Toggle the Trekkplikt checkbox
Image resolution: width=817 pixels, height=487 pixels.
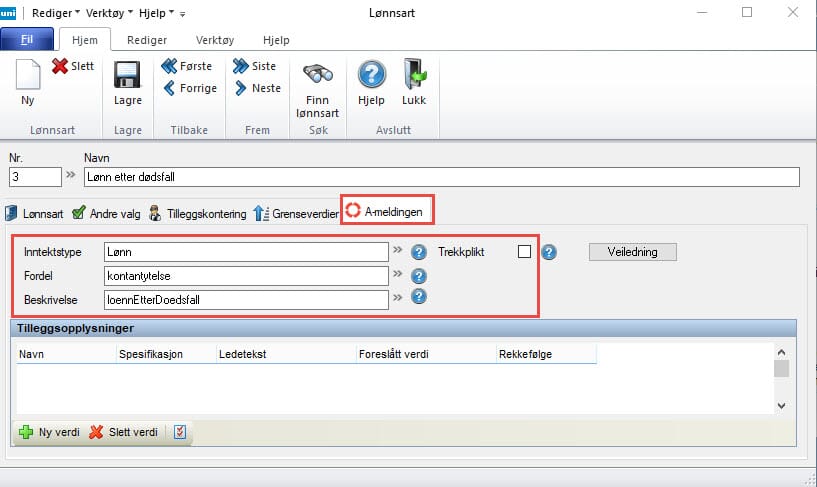pyautogui.click(x=524, y=251)
